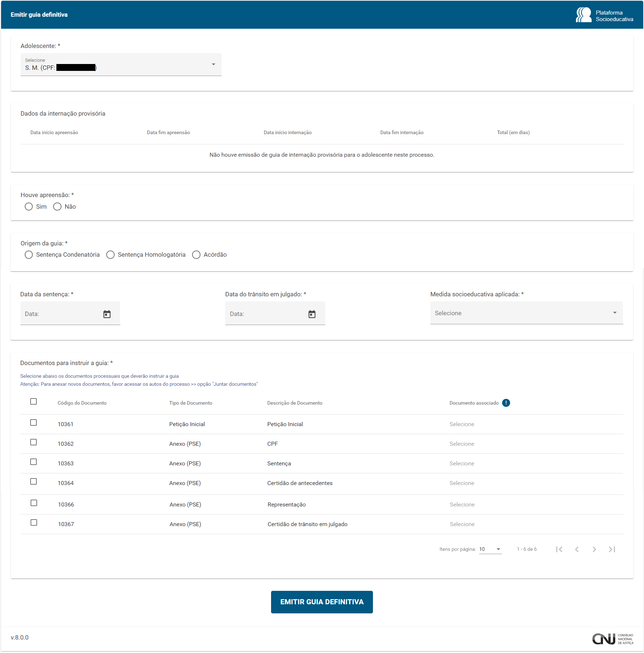Click Data início apreensão column header

[54, 132]
